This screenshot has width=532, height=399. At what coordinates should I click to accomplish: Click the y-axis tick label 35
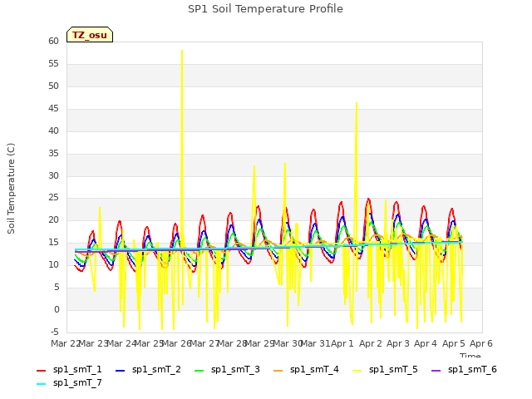point(53,153)
